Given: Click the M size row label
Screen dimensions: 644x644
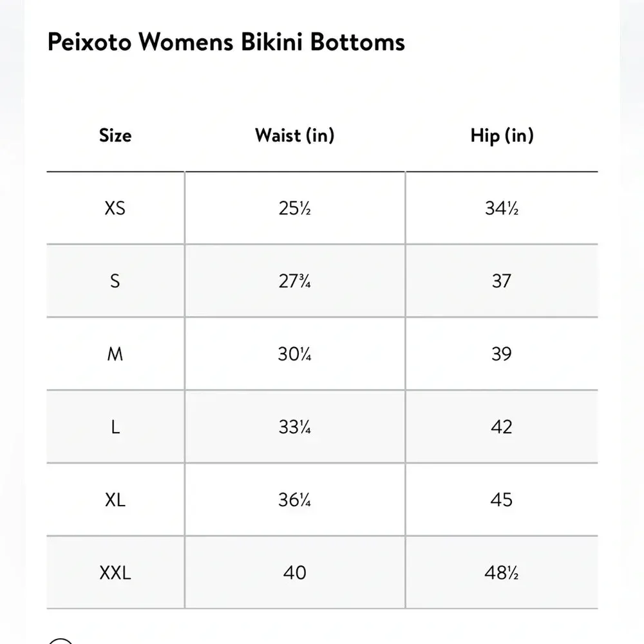Looking at the screenshot, I should 115,354.
